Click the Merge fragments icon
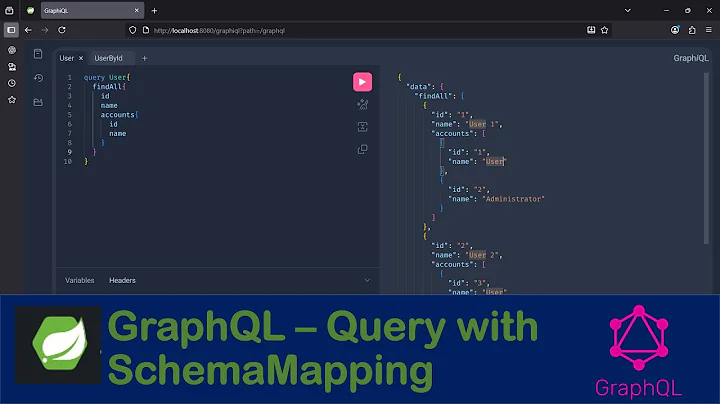This screenshot has width=720, height=404. pyautogui.click(x=362, y=127)
